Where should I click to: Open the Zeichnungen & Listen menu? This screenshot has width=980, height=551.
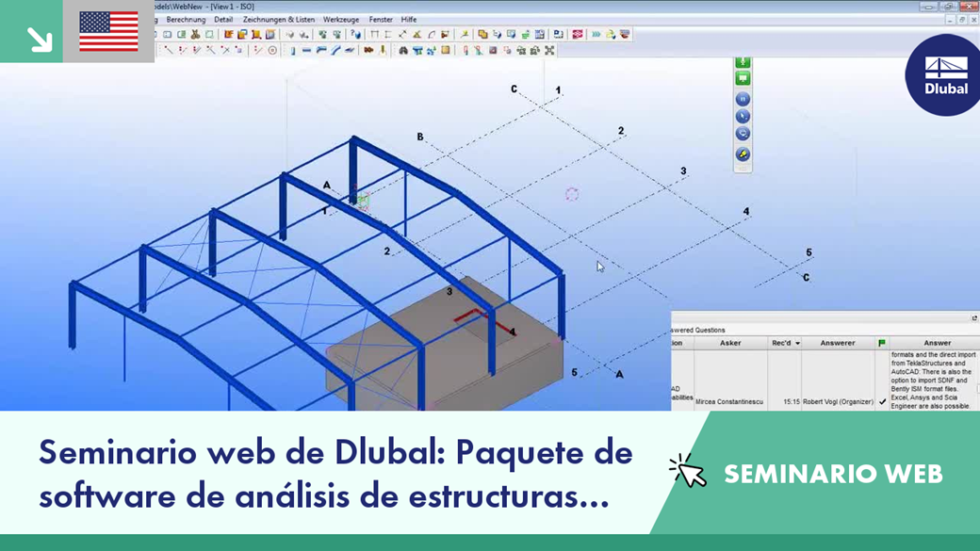[x=278, y=20]
